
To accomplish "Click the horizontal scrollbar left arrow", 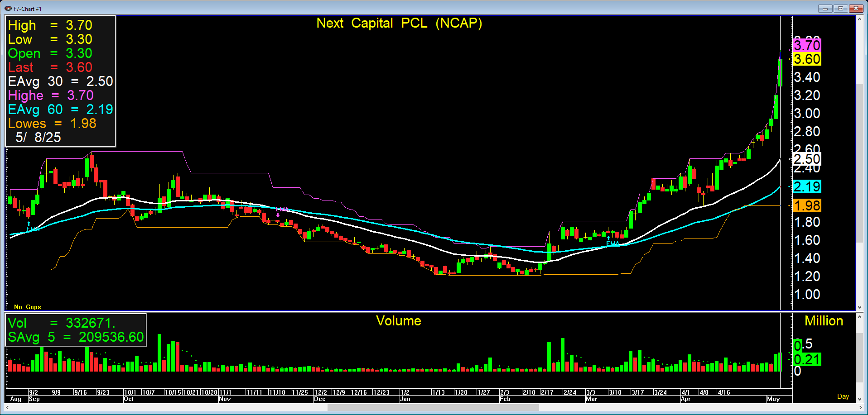I will pos(7,408).
